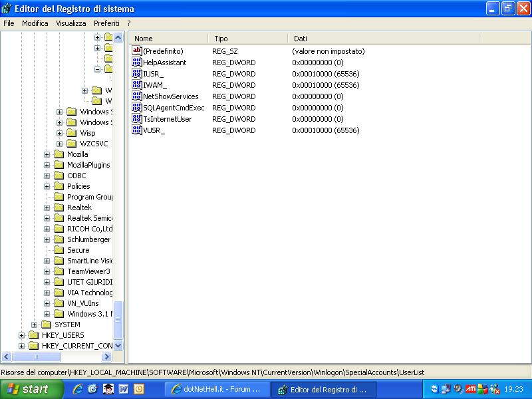Expand the HKEY_CURRENT_CONFIG hive
532x399 pixels.
pos(22,346)
